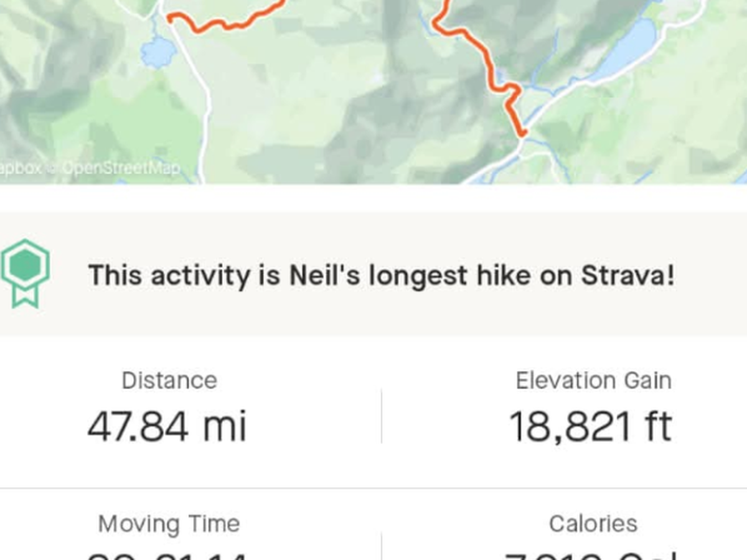This screenshot has width=747, height=560.
Task: Click the orange route's lower-right endpoint
Action: 522,133
